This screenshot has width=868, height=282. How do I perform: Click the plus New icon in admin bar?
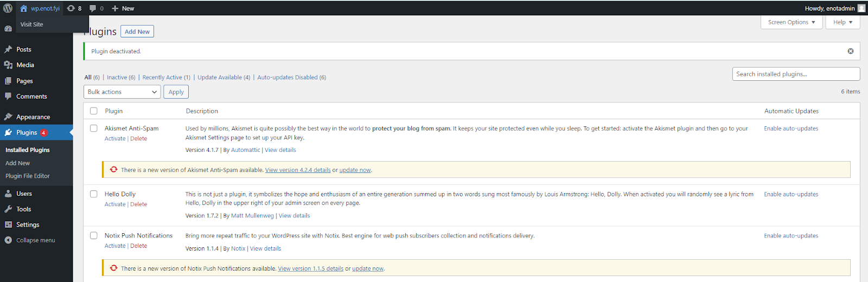coord(115,8)
